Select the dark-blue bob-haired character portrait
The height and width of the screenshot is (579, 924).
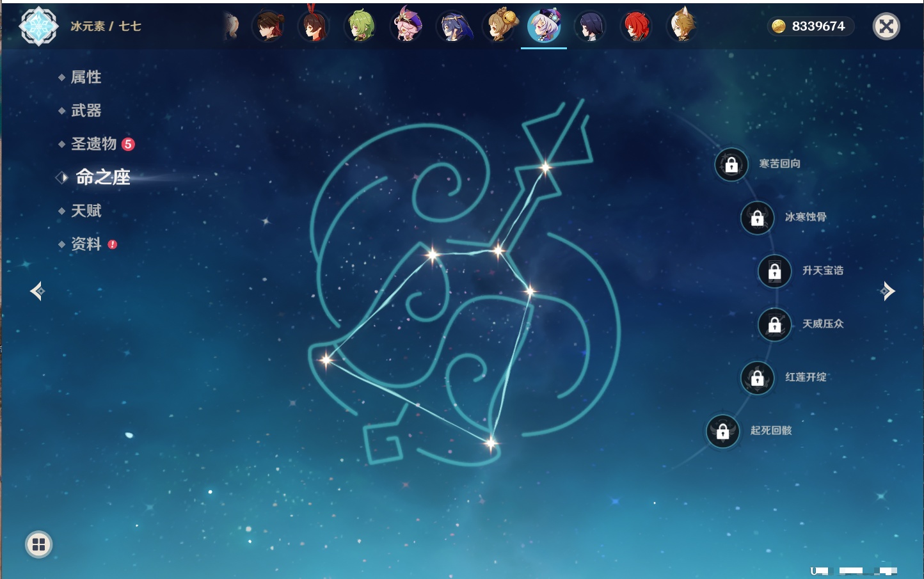(590, 26)
